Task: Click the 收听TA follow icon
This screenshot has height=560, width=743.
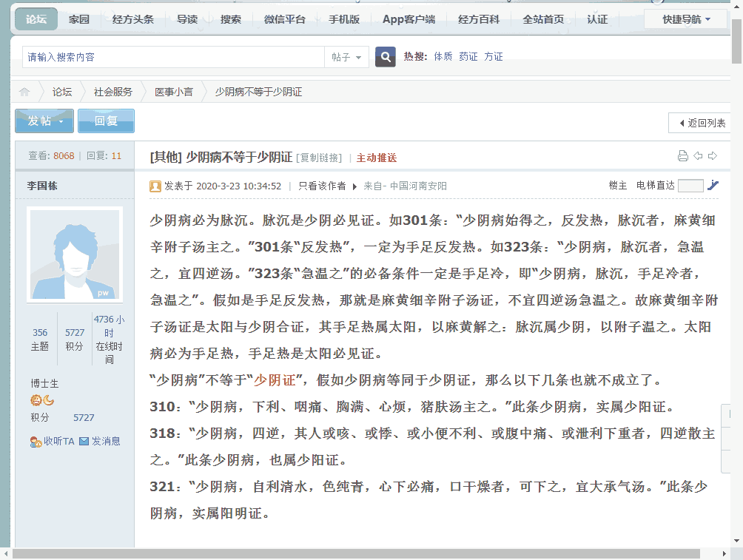Action: [36, 442]
